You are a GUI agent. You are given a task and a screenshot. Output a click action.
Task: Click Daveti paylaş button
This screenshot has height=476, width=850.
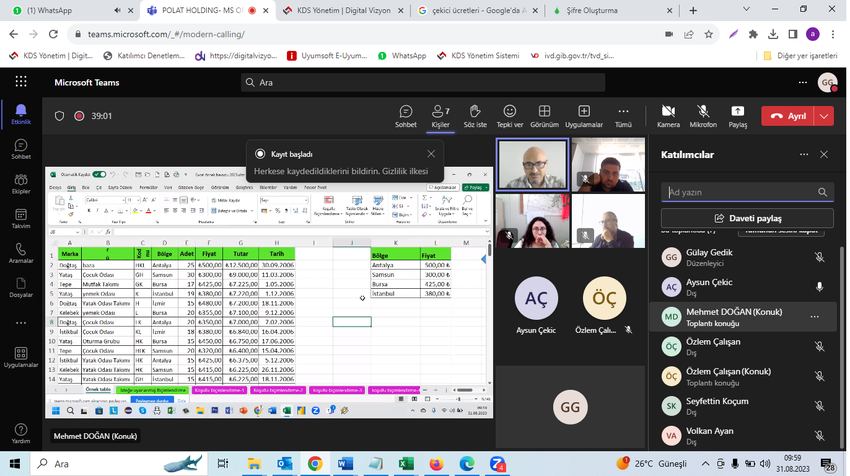tap(747, 218)
